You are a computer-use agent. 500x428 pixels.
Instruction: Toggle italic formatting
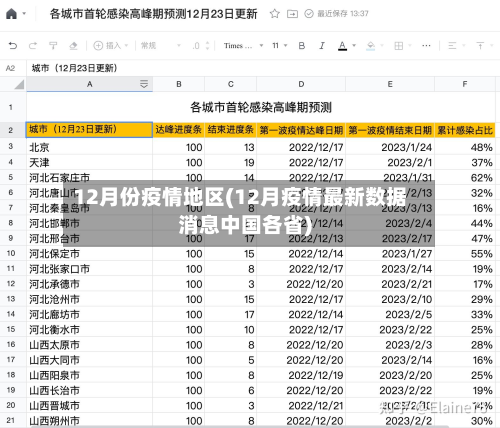point(322,45)
